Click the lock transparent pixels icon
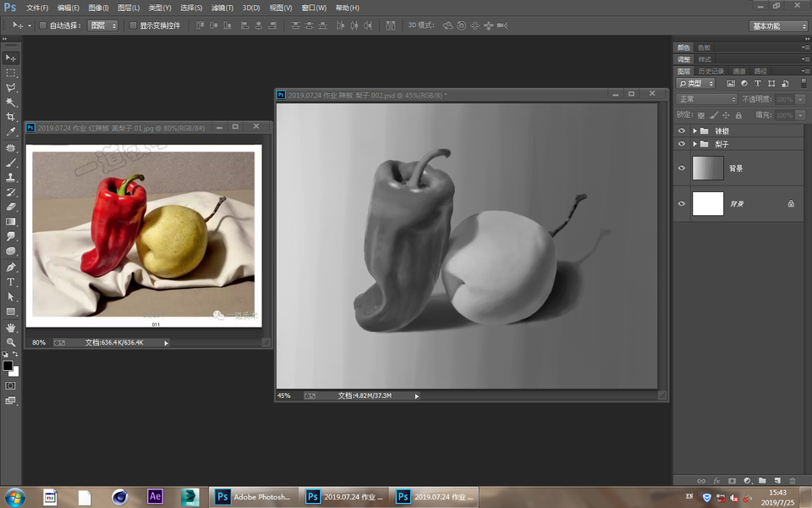812x508 pixels. pos(700,114)
